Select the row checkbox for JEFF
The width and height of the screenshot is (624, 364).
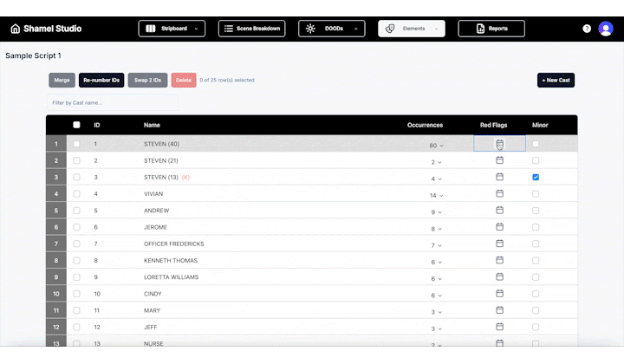pos(76,327)
